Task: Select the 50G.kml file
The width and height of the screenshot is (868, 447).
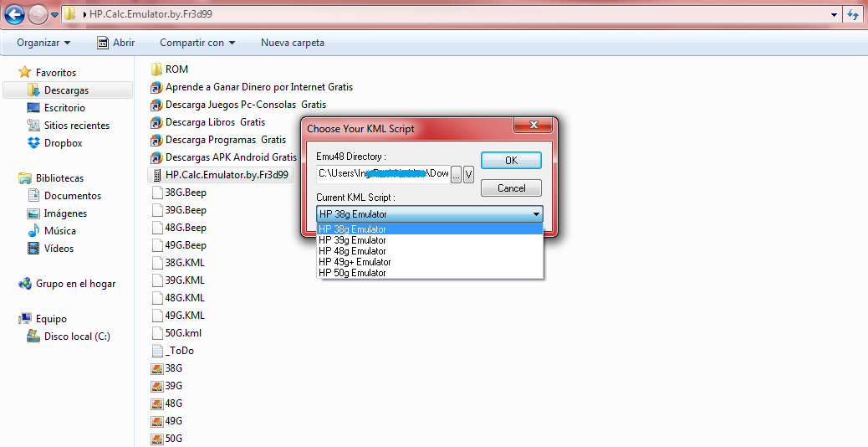Action: tap(183, 333)
